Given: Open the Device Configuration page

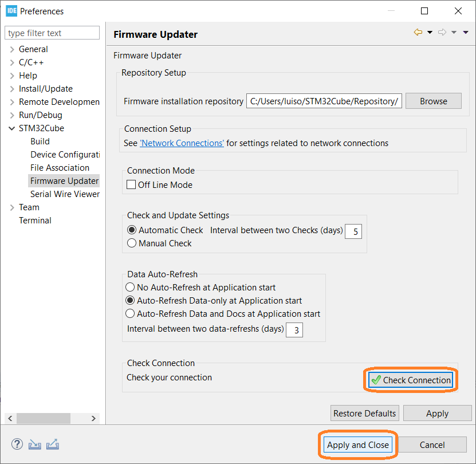Looking at the screenshot, I should (65, 155).
